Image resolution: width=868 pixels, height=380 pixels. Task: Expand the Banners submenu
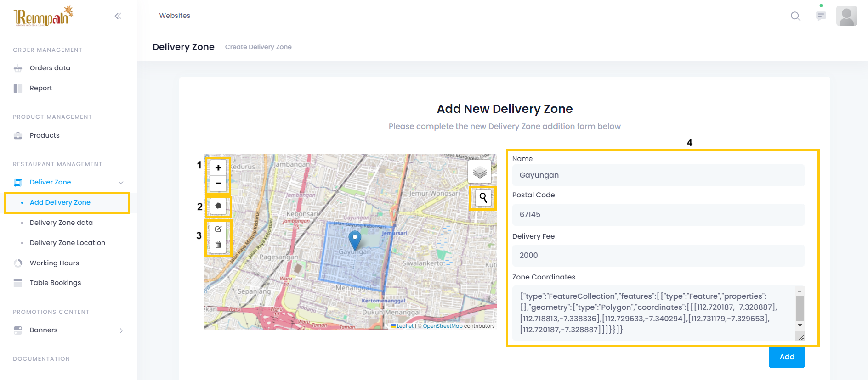(x=121, y=330)
